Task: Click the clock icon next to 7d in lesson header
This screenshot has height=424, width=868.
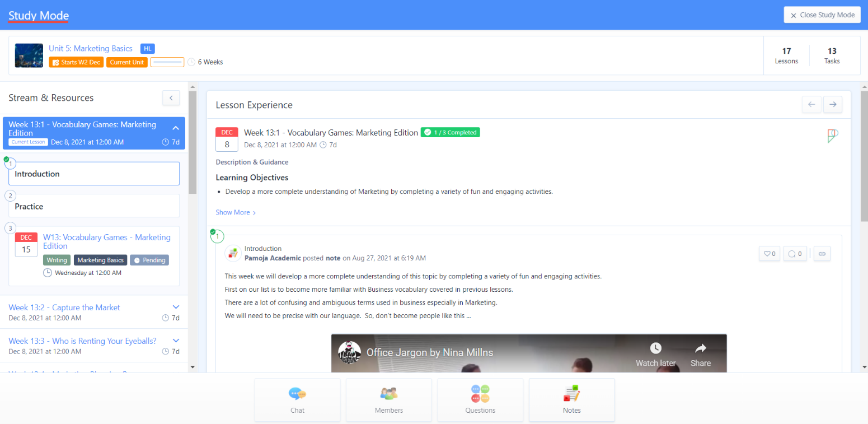Action: tap(323, 145)
